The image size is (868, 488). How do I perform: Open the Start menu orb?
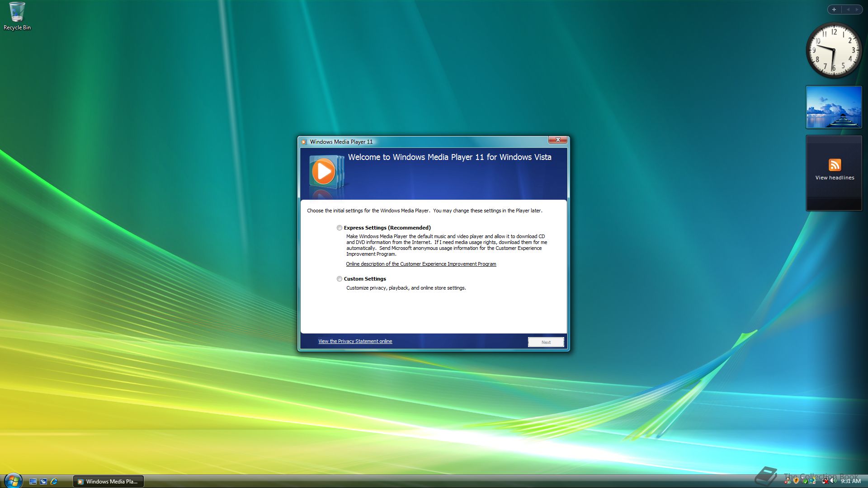13,481
